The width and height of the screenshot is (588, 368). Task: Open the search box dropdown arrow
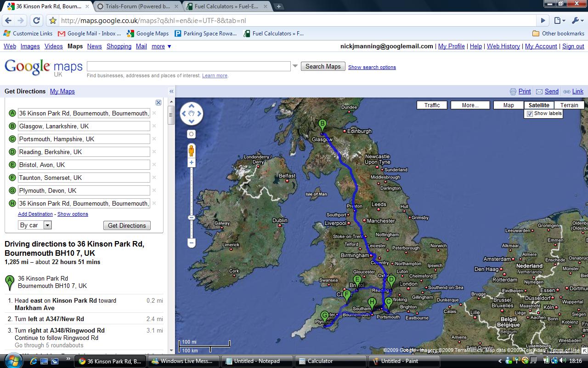pos(295,66)
